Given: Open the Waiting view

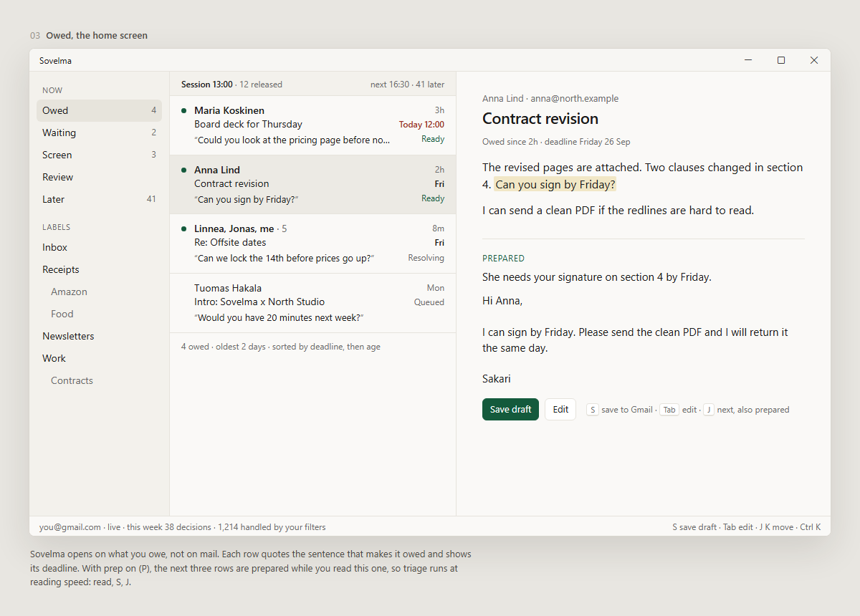Looking at the screenshot, I should pos(99,133).
